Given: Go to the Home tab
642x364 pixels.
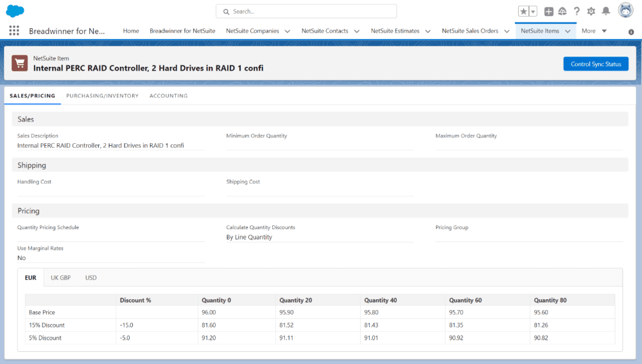Looking at the screenshot, I should [131, 31].
